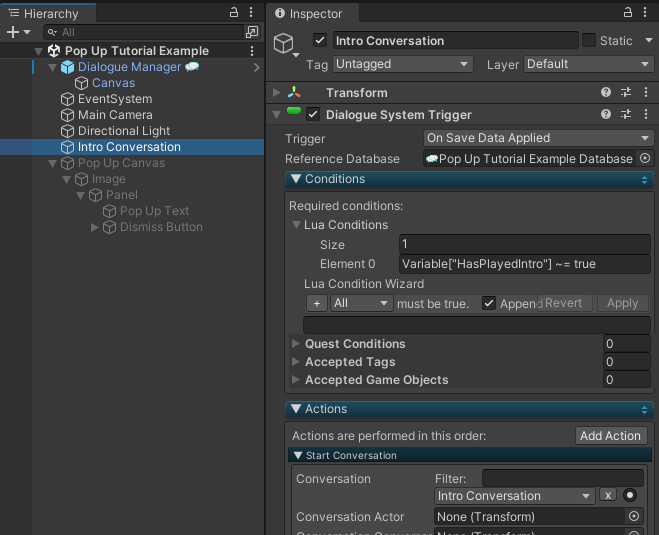
Task: Open the Hierarchy search field
Action: point(143,32)
